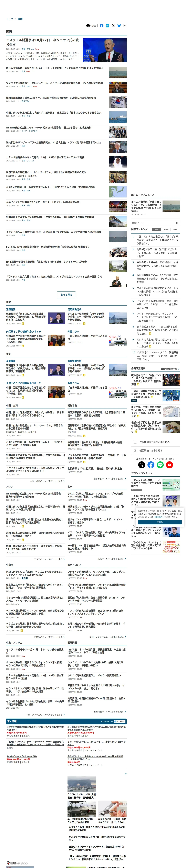This screenshot has height=868, width=186.
Task: Open the ペルー次期大統領ケイコ・フジモリ氏 article
Action: pyautogui.click(x=35, y=612)
